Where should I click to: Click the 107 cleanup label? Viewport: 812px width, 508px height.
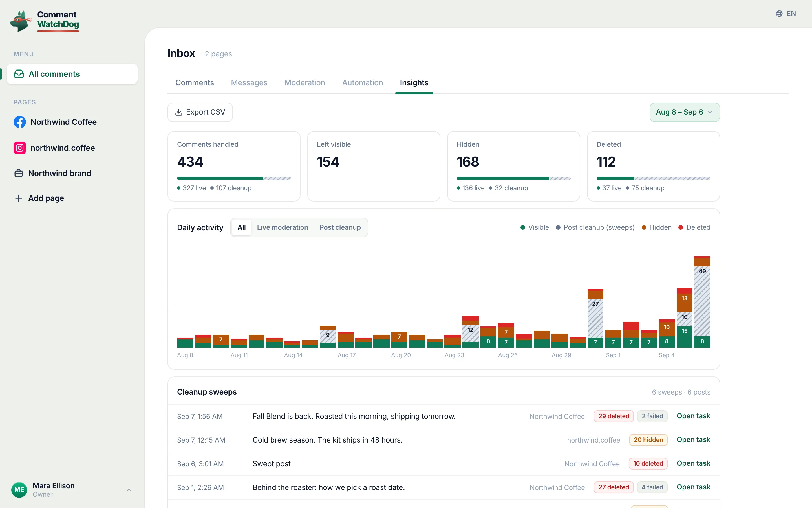click(233, 188)
